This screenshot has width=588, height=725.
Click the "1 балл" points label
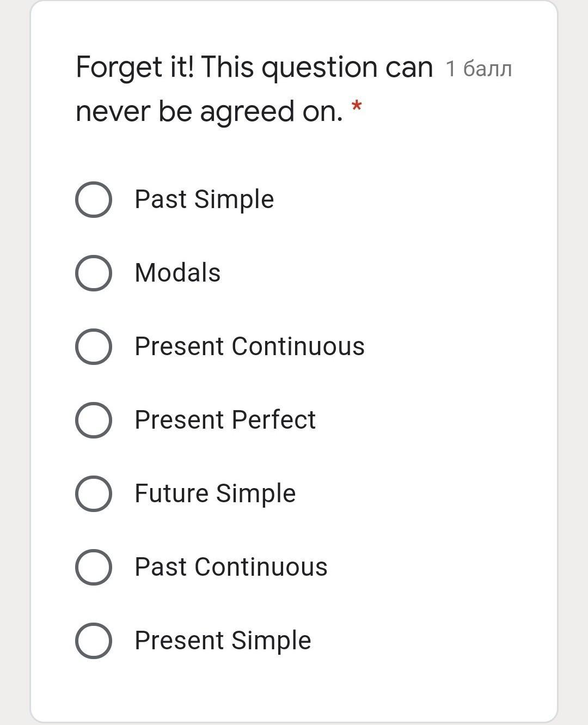[x=479, y=69]
